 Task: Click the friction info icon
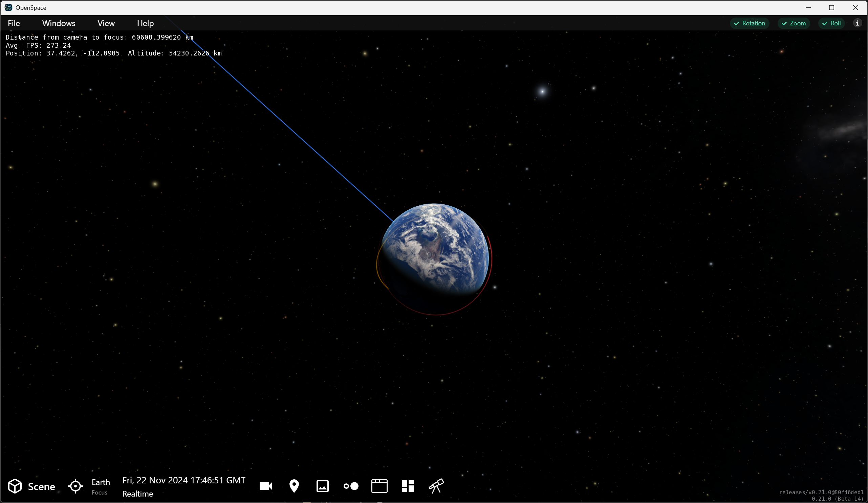pyautogui.click(x=857, y=23)
